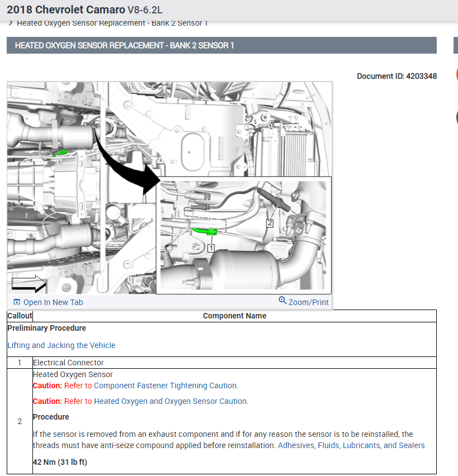Open diagram via Open In New Tab link

point(53,302)
